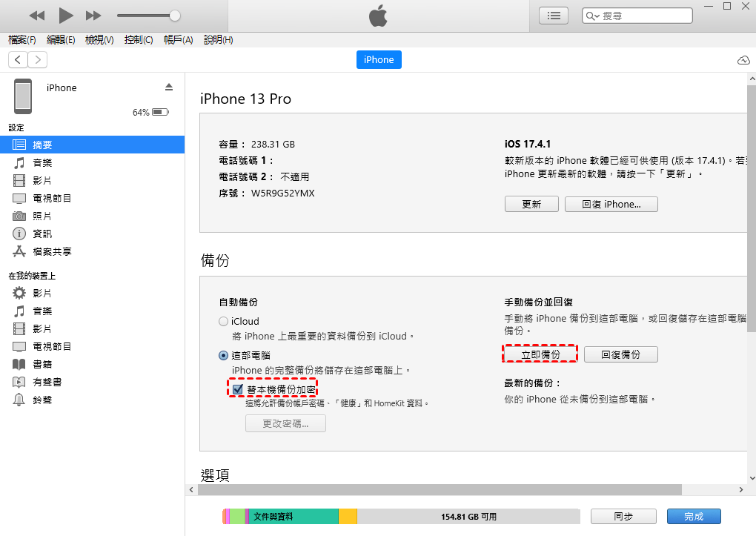This screenshot has height=536, width=756.
Task: Open 照片 (Photos) in the sidebar settings
Action: 42,216
